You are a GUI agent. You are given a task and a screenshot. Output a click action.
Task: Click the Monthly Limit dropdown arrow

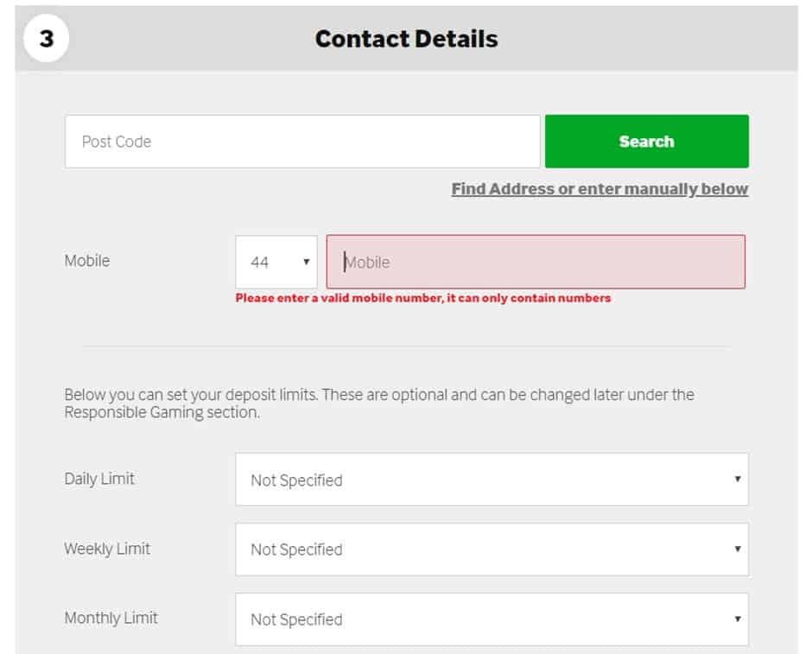click(x=738, y=619)
